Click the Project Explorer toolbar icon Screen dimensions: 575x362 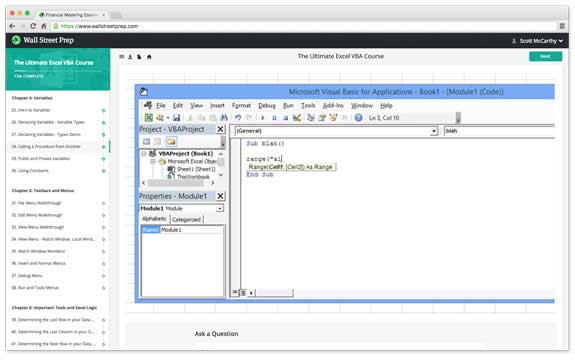[311, 118]
